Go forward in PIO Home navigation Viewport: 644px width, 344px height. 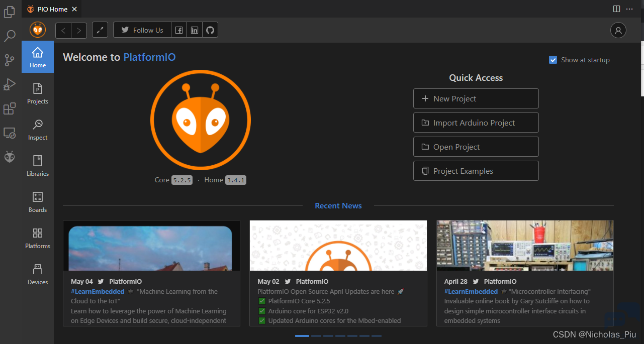click(x=79, y=30)
